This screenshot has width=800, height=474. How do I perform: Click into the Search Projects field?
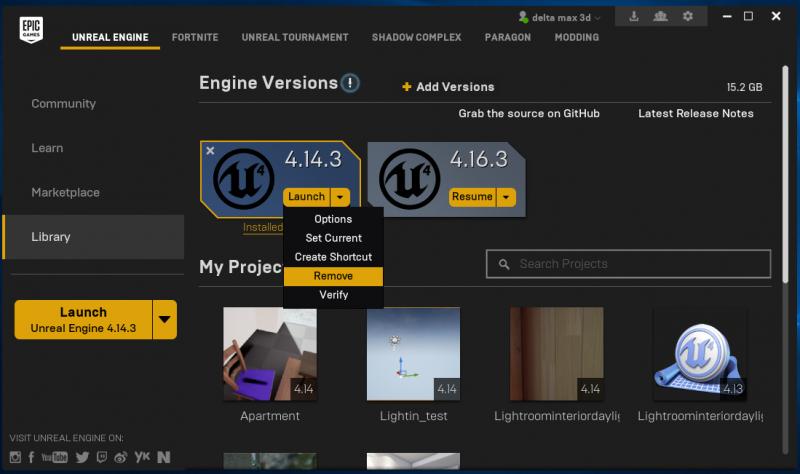coord(629,264)
